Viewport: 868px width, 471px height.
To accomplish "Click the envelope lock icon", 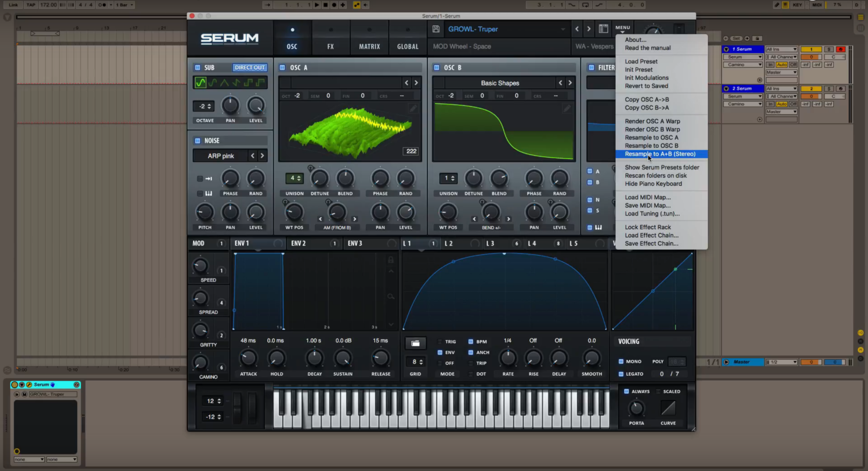I will pos(391,260).
